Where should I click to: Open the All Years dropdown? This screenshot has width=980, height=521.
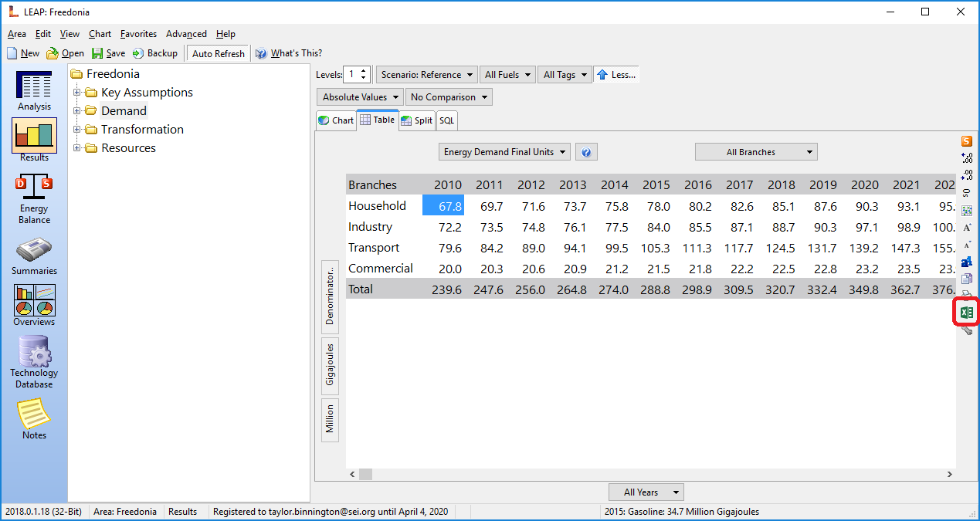pyautogui.click(x=646, y=492)
